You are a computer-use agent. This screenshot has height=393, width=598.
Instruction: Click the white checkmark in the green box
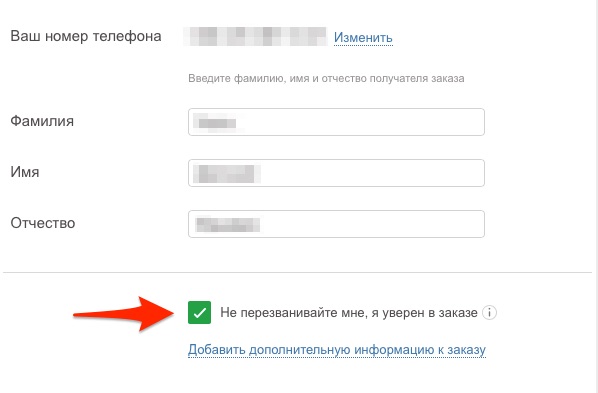(200, 313)
